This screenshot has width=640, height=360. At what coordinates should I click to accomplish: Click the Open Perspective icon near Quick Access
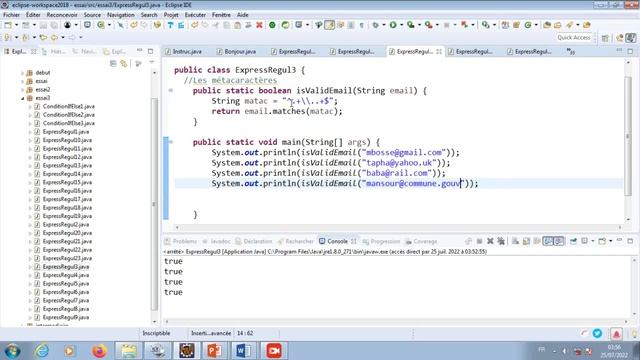tap(605, 38)
